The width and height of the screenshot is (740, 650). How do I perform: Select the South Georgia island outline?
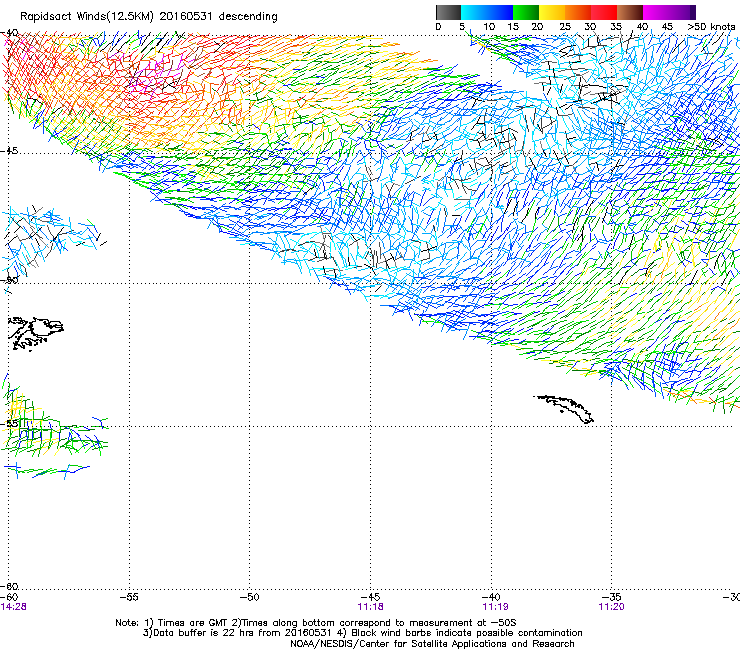[x=563, y=409]
